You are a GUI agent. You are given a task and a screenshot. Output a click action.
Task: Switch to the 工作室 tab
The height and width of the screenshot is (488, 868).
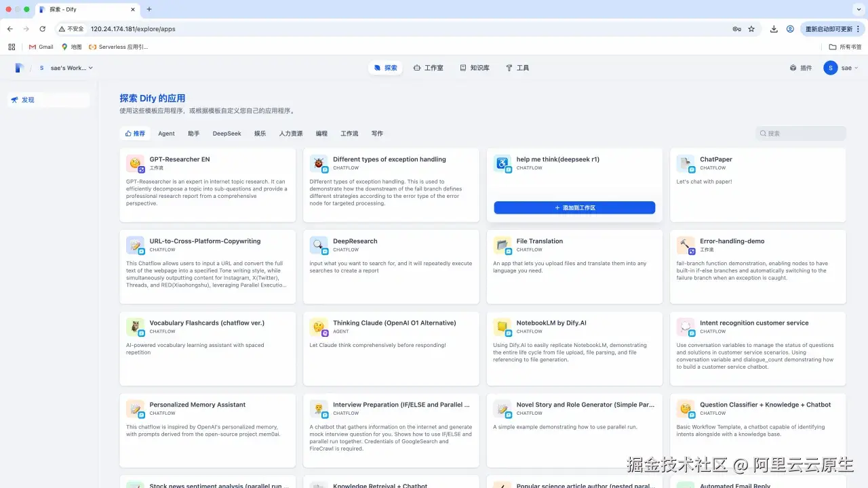pyautogui.click(x=428, y=68)
